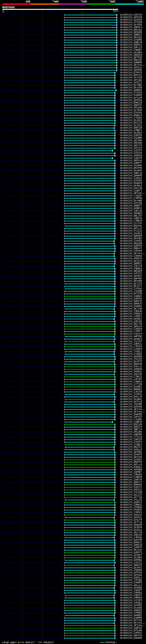Viewport: 146px width, 644px height.
Task: Open hit UniRef100_C6SYS4
Action: click(x=131, y=15)
